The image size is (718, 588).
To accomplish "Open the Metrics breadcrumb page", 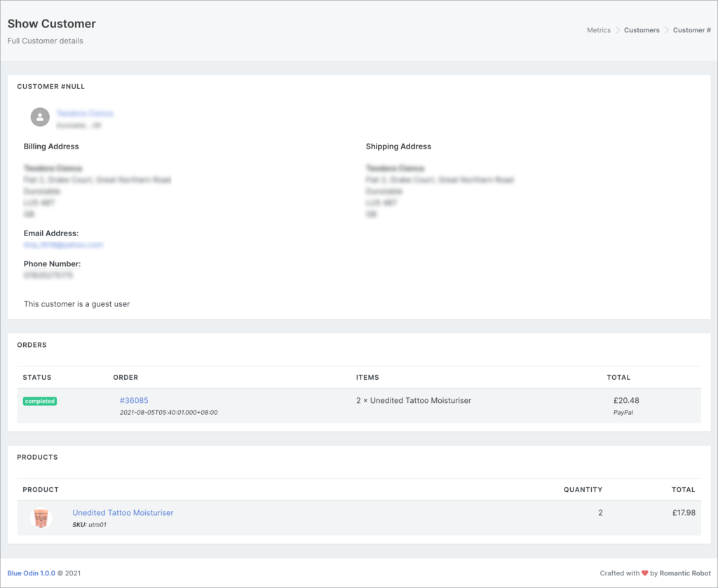I will (599, 30).
